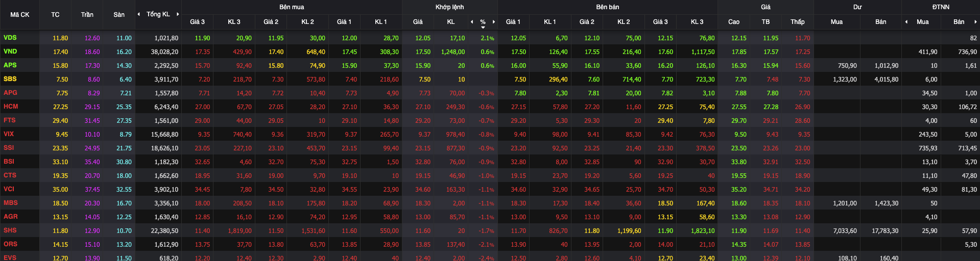This screenshot has width=980, height=261.
Task: Click SSI total volume 18,626,10
Action: (x=164, y=148)
